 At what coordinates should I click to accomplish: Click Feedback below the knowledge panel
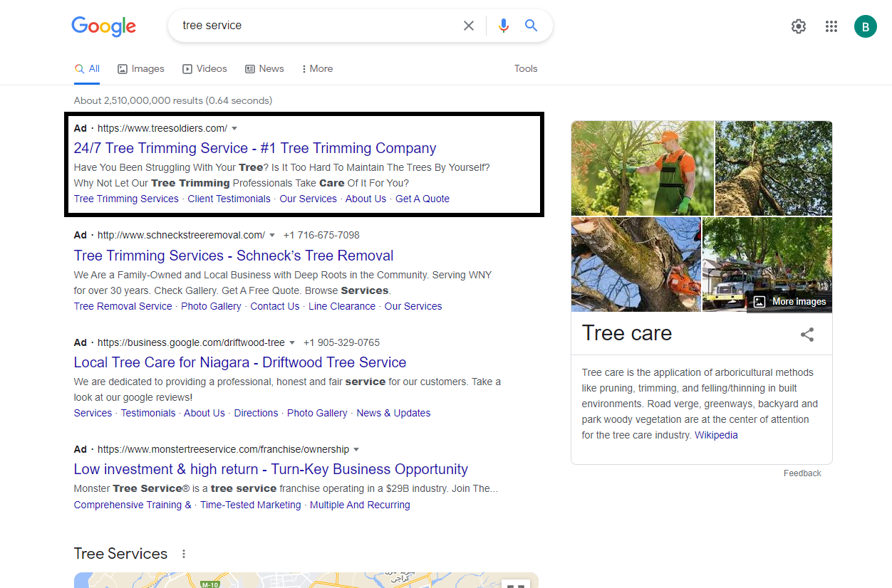click(802, 473)
